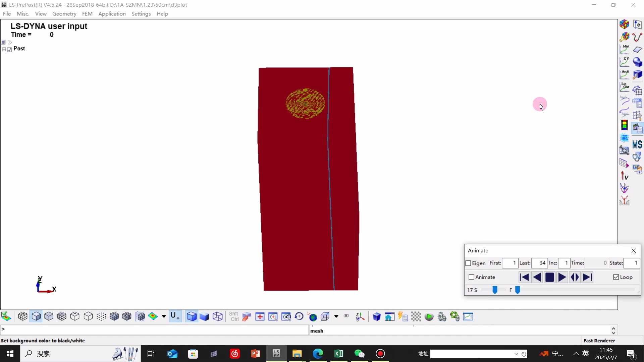The height and width of the screenshot is (362, 644).
Task: Open the History plot tool
Action: (624, 49)
